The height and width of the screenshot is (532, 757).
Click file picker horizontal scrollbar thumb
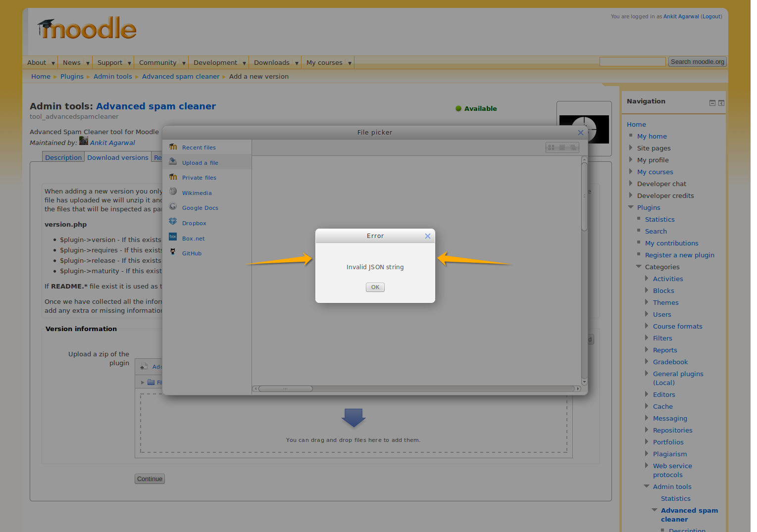coord(286,388)
